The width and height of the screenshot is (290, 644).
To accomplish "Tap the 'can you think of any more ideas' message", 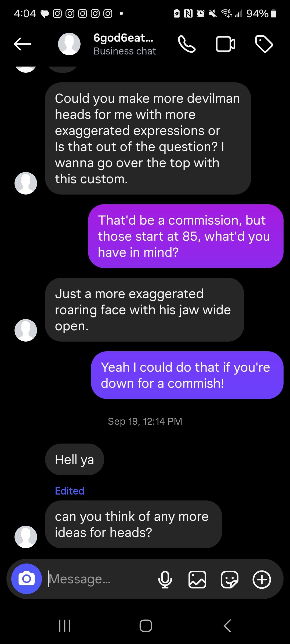I will [x=133, y=524].
